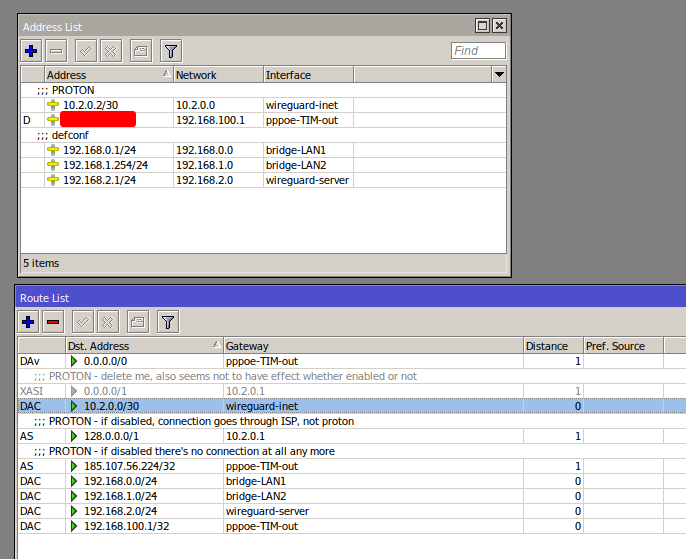Click '5 items' status bar text

pos(41,263)
